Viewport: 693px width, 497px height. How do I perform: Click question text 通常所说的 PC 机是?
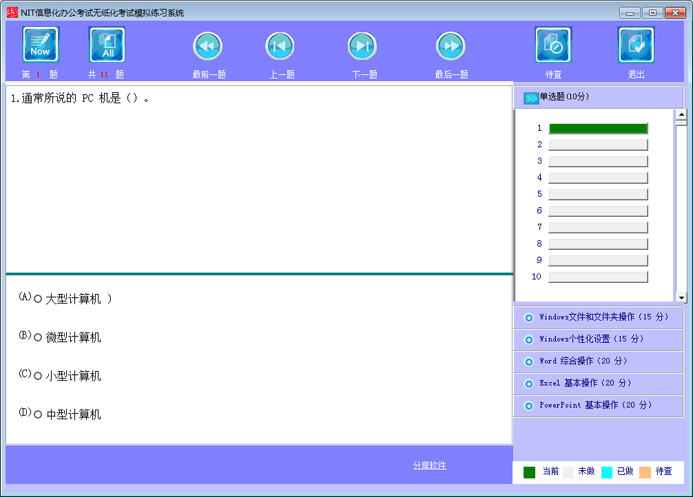click(x=80, y=98)
